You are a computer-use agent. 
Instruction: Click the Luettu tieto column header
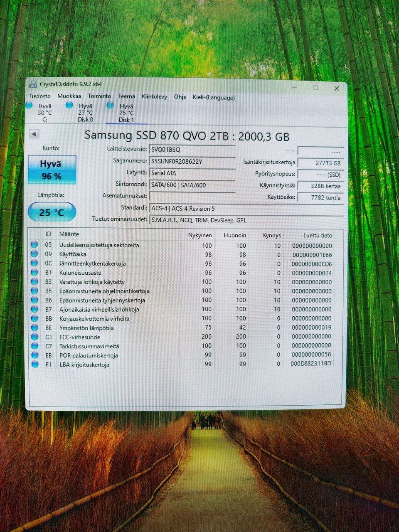tap(318, 235)
